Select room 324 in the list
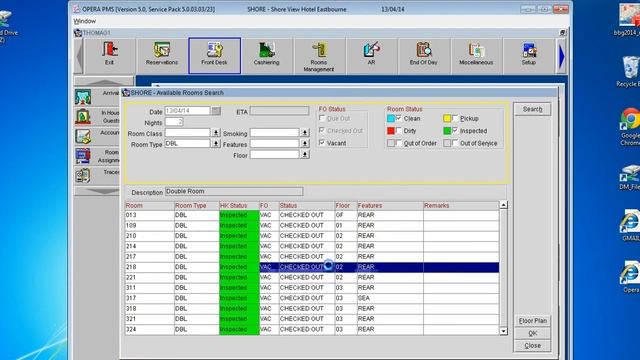The height and width of the screenshot is (360, 640). coord(312,329)
